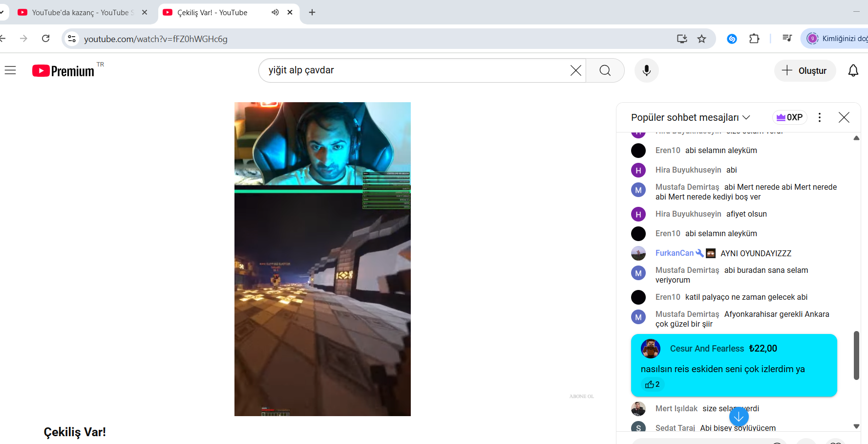
Task: Click the message "afiyet olsun"
Action: pyautogui.click(x=746, y=214)
